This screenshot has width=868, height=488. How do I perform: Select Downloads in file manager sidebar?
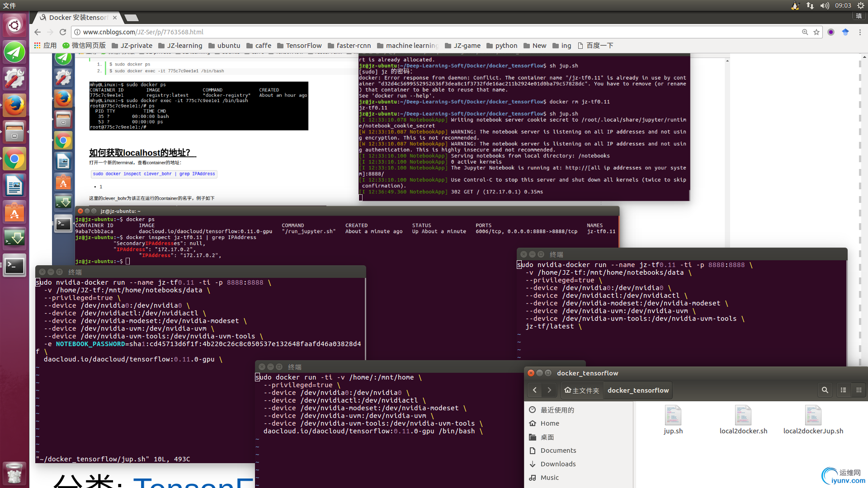point(579,464)
